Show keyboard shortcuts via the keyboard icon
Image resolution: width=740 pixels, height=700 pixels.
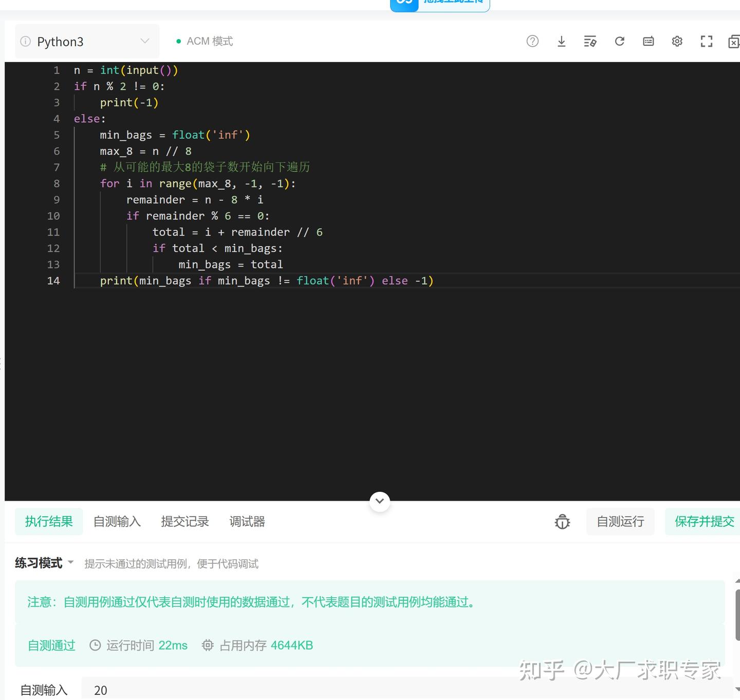[x=648, y=41]
